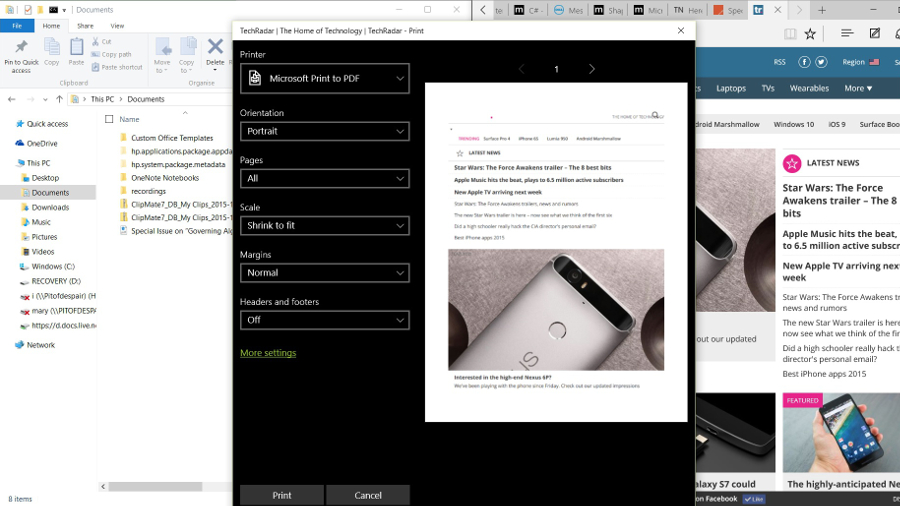
Task: Open the File tab in File Explorer
Action: click(x=17, y=26)
